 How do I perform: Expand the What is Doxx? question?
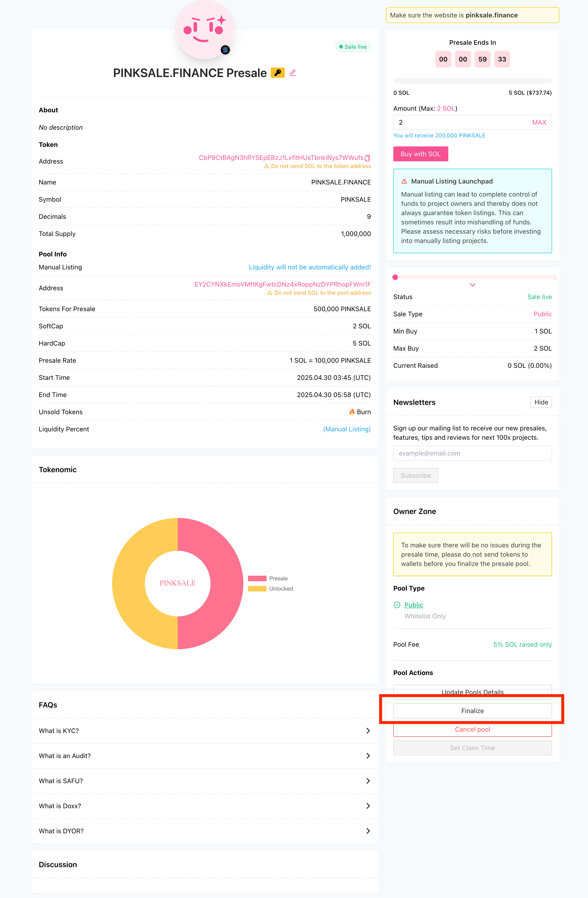point(205,806)
